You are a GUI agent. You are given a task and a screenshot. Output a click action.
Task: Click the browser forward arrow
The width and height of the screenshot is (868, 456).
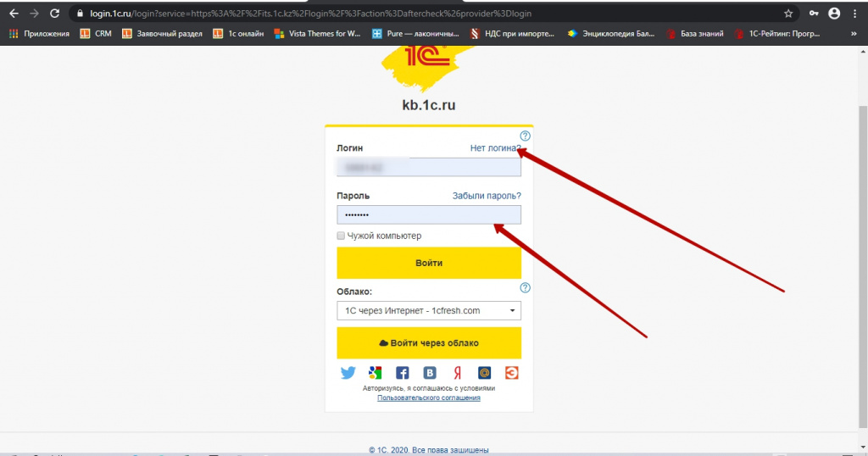[34, 14]
